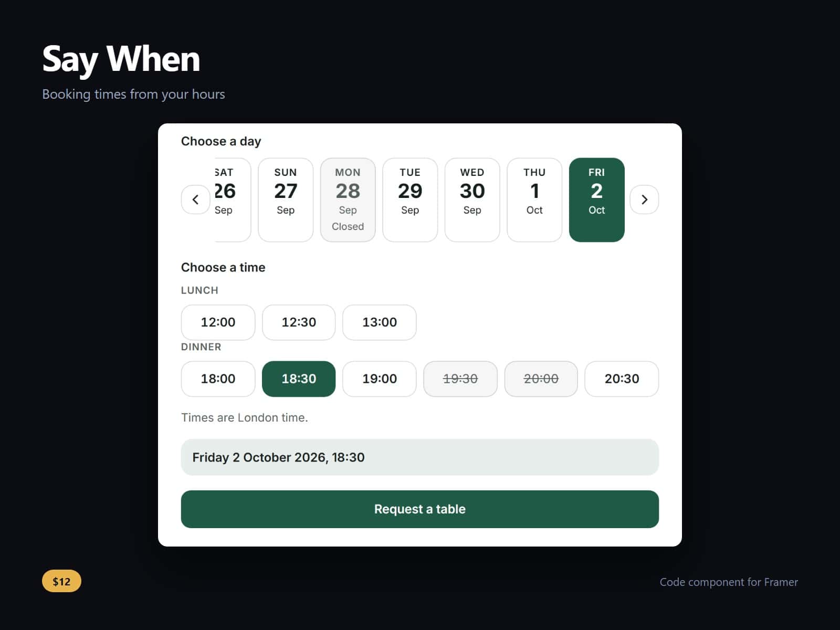Choose Sunday 27 Sep
The width and height of the screenshot is (840, 630).
pos(286,200)
